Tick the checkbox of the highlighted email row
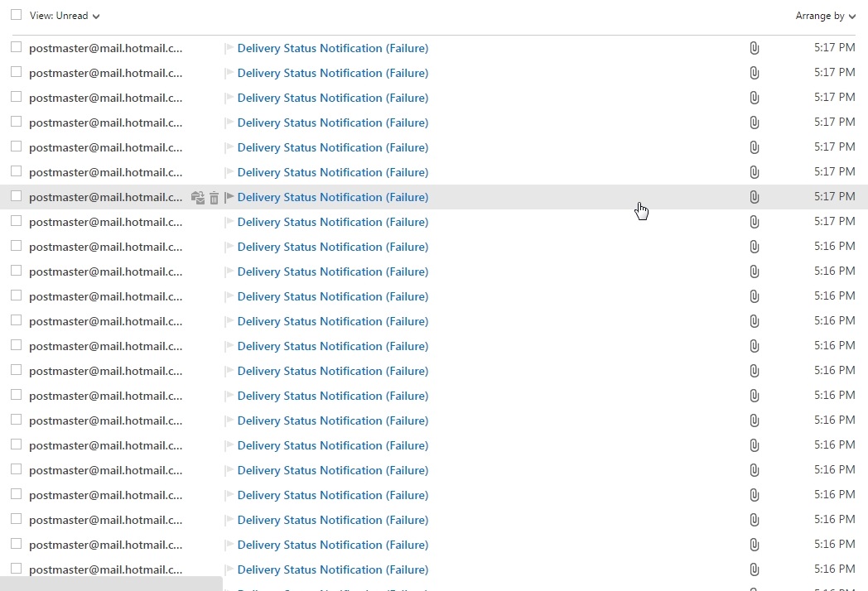 (16, 196)
